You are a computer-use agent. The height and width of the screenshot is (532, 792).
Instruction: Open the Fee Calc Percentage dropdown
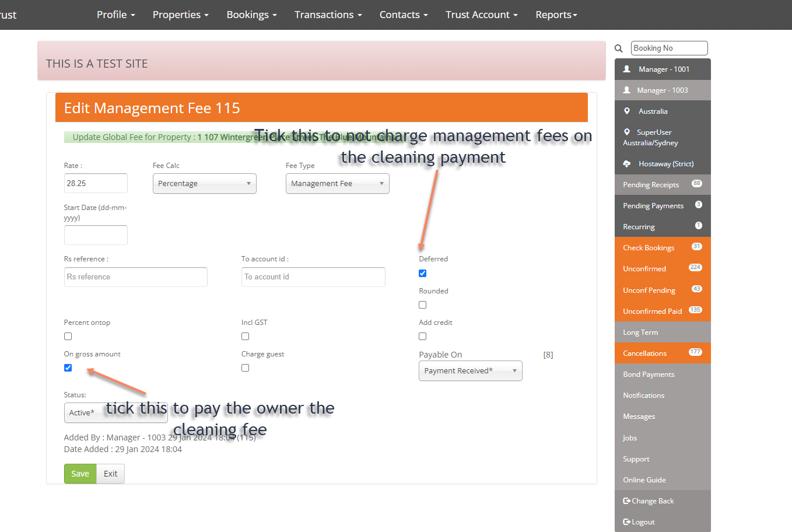204,184
